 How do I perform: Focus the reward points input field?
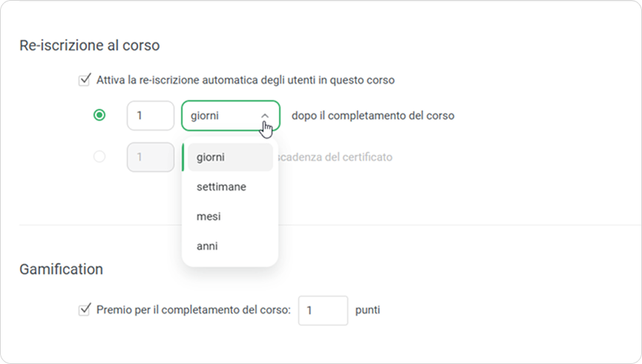[x=323, y=310]
